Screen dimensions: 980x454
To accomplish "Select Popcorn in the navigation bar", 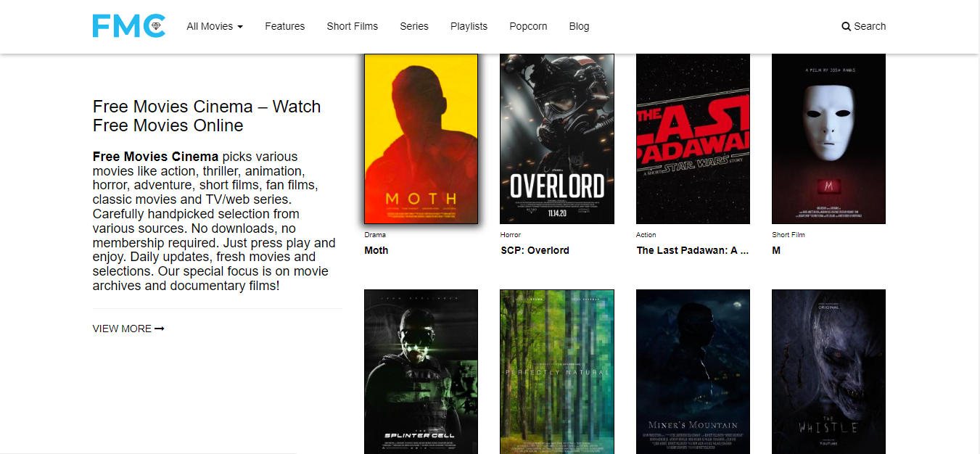I will pyautogui.click(x=528, y=26).
